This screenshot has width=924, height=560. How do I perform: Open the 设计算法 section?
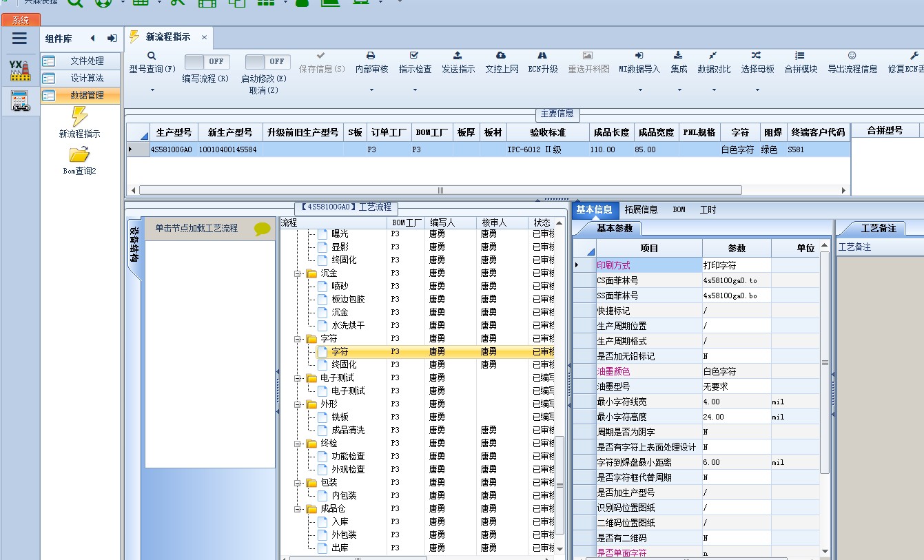point(80,79)
